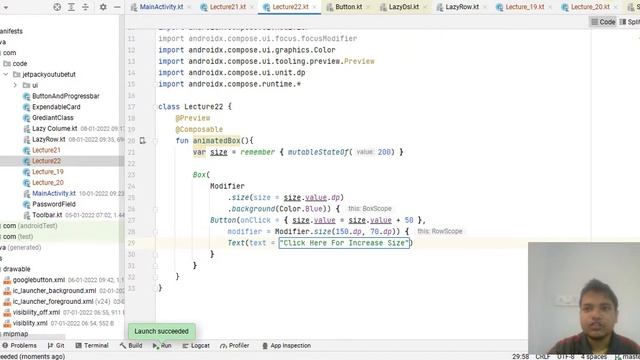This screenshot has width=640, height=360.
Task: Open ic_launcher_foreground.xml
Action: 53,302
